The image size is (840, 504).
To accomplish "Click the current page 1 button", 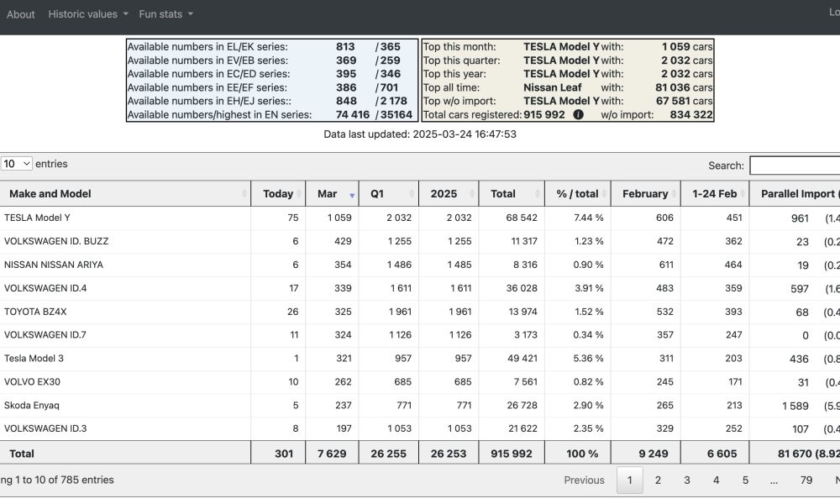I will click(x=629, y=480).
